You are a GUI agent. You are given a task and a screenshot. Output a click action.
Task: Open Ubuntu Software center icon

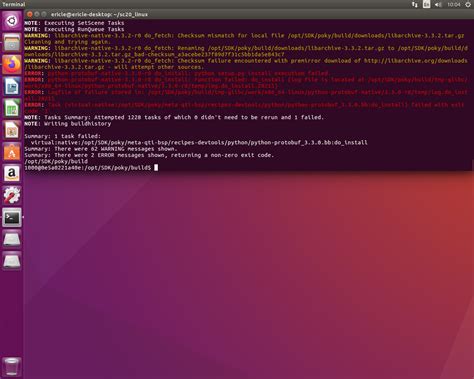(12, 152)
